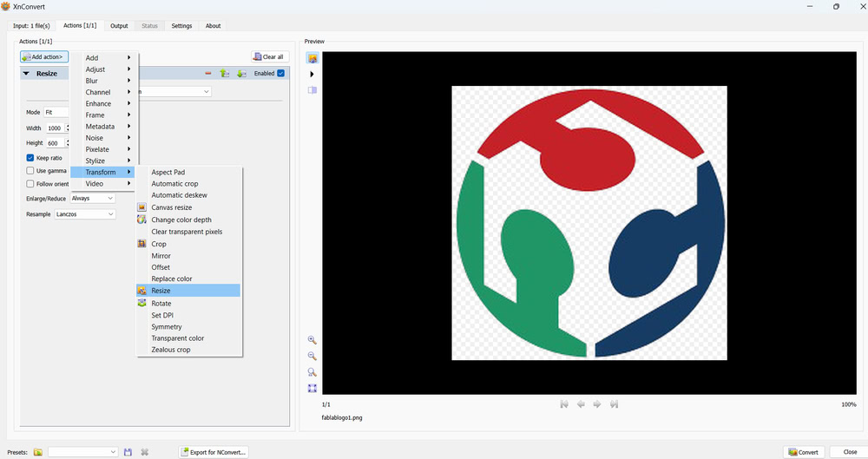Viewport: 868px width, 459px height.
Task: Open the Enhance submenu
Action: click(x=102, y=103)
